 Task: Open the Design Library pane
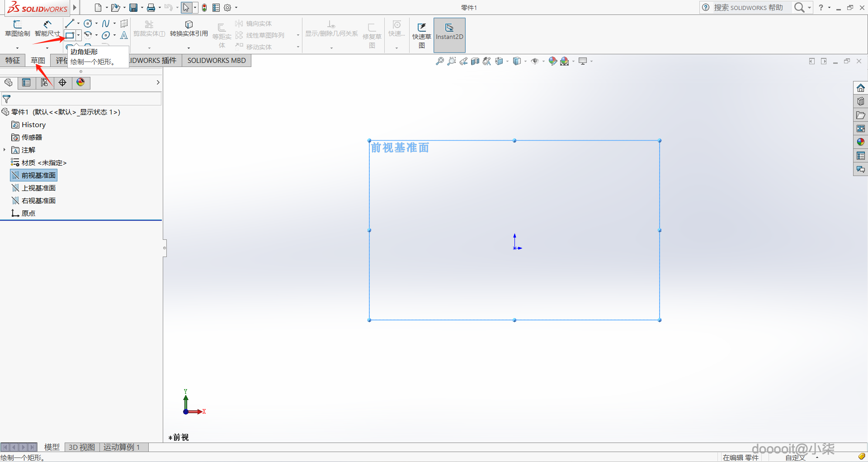(x=861, y=101)
